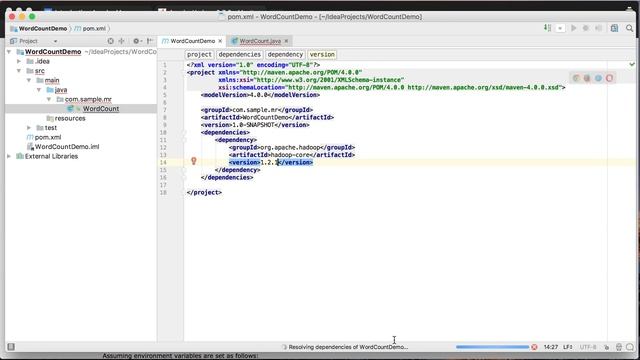640x360 pixels.
Task: Expand External Libraries node
Action: click(x=9, y=156)
